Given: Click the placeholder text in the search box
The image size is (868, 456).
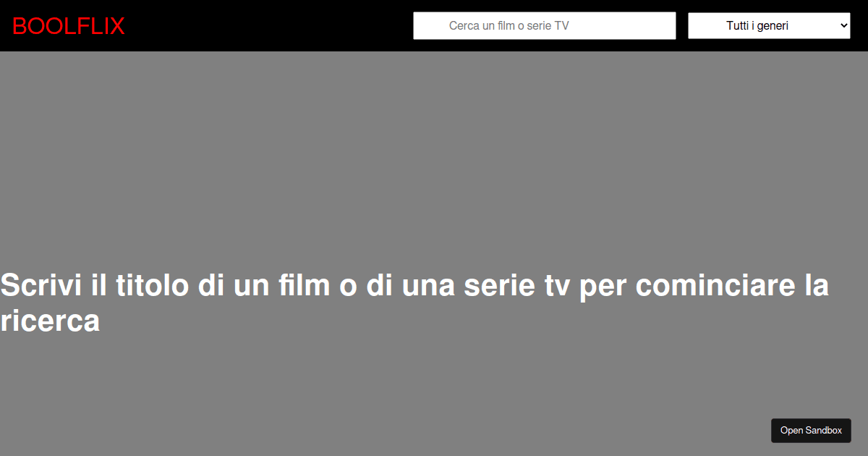Looking at the screenshot, I should [509, 26].
